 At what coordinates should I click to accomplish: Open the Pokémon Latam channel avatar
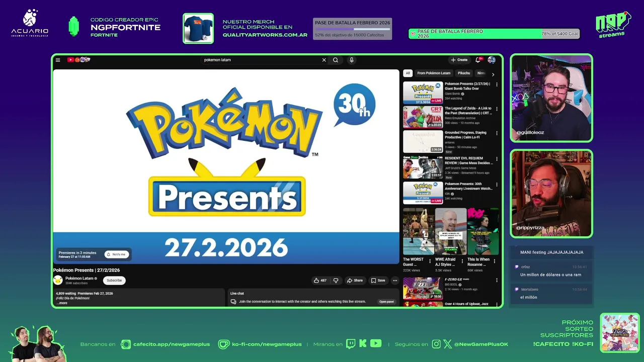click(x=58, y=281)
